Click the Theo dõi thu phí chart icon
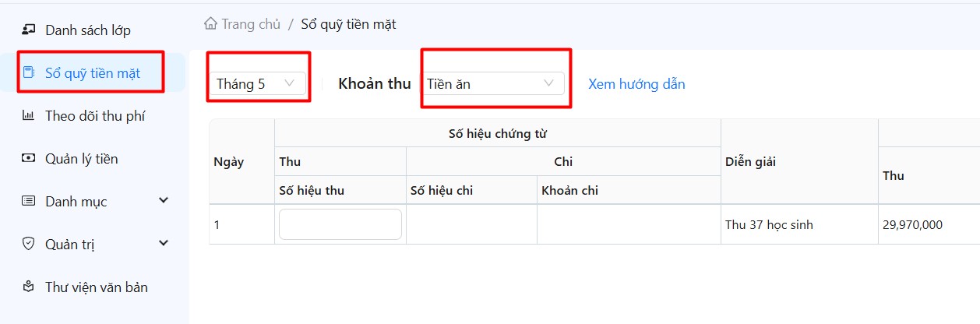980x324 pixels. tap(29, 116)
